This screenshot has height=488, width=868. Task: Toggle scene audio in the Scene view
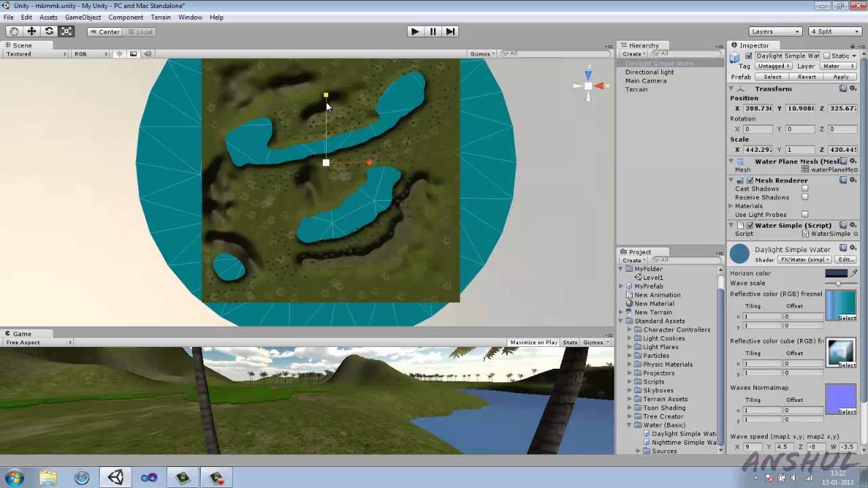click(x=147, y=54)
